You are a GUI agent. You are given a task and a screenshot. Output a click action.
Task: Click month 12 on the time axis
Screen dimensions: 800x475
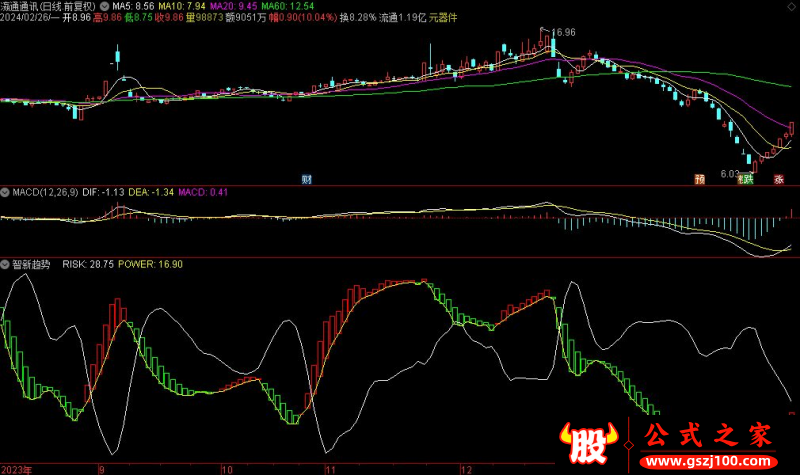point(466,469)
